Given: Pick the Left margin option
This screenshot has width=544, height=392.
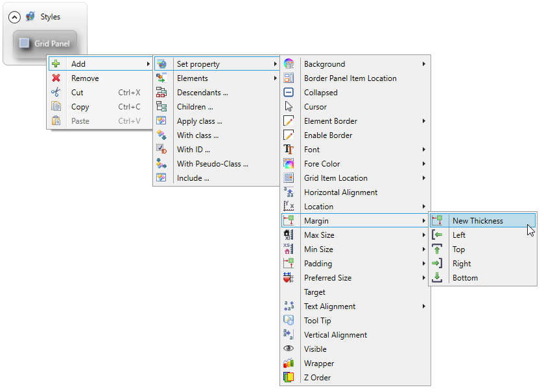Looking at the screenshot, I should tap(458, 235).
